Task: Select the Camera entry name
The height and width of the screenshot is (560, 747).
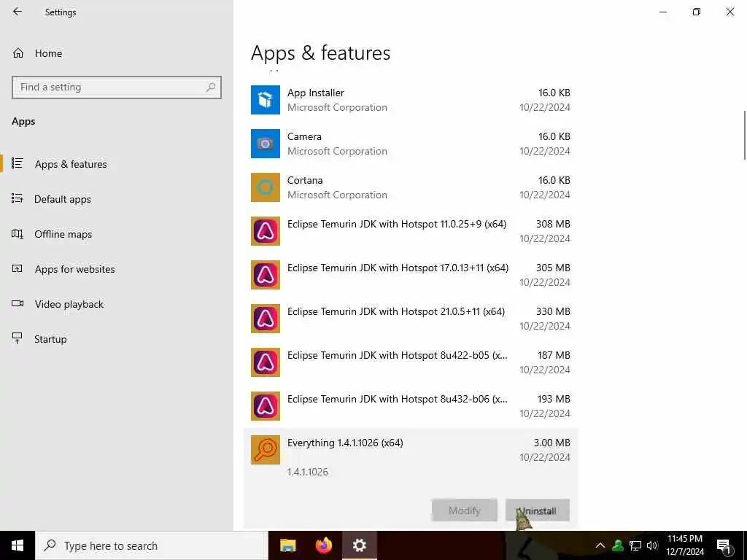Action: [304, 136]
